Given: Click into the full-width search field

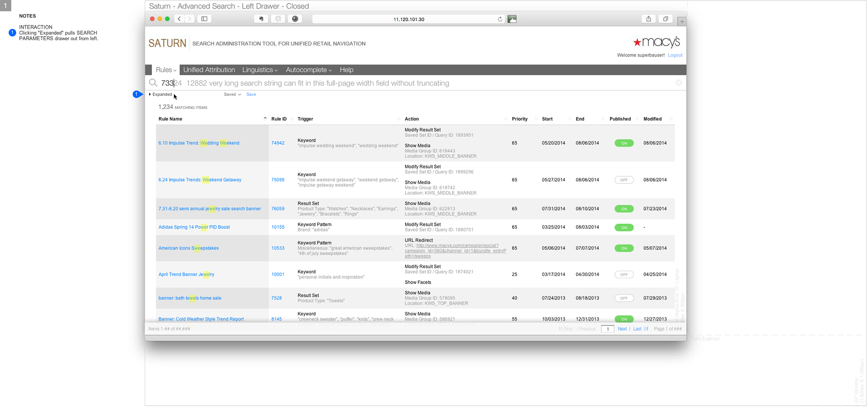Looking at the screenshot, I should coord(416,83).
